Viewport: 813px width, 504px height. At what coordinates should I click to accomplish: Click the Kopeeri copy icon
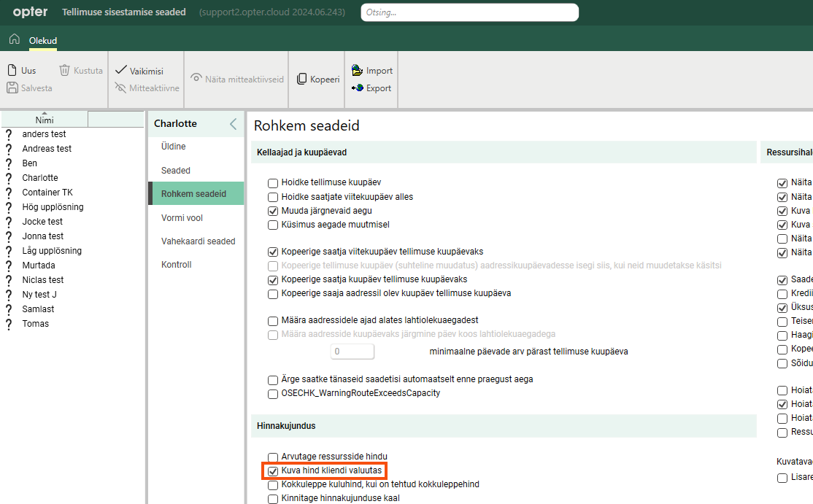(302, 80)
